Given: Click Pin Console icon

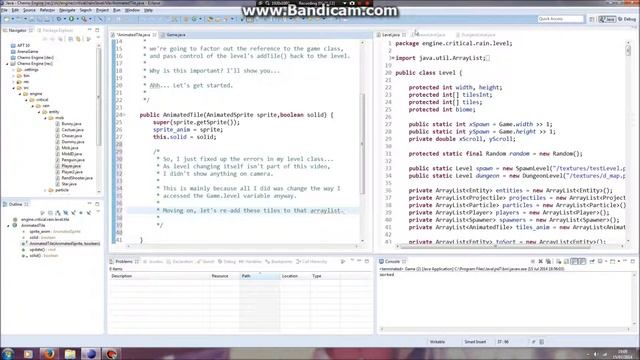Looking at the screenshot, I should pos(592,261).
